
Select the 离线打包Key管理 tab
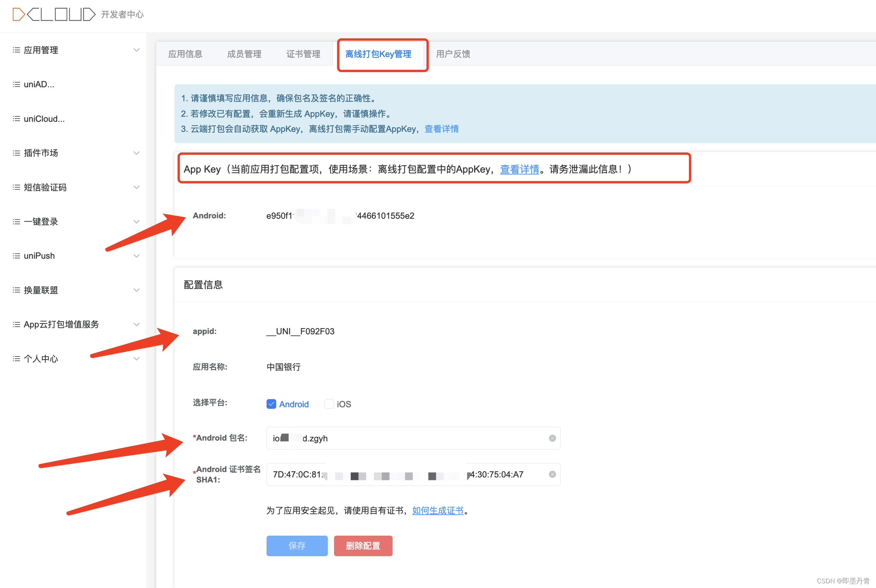(378, 54)
